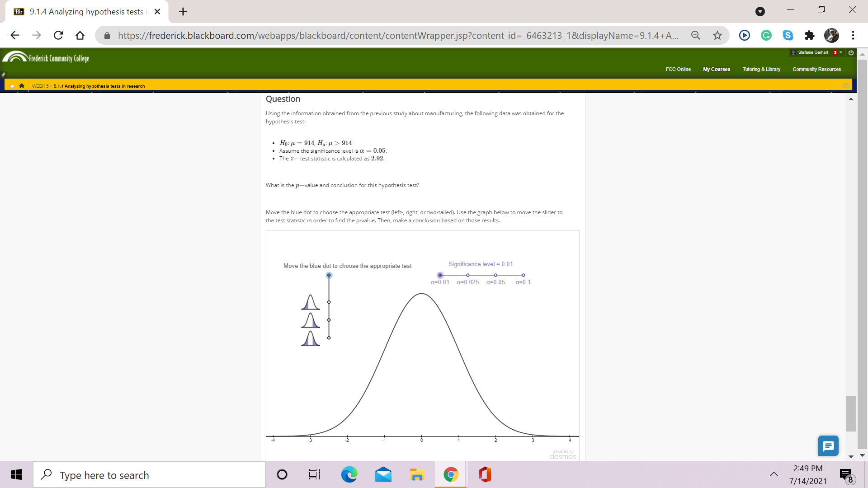
Task: Open the Community Resources link
Action: 816,69
